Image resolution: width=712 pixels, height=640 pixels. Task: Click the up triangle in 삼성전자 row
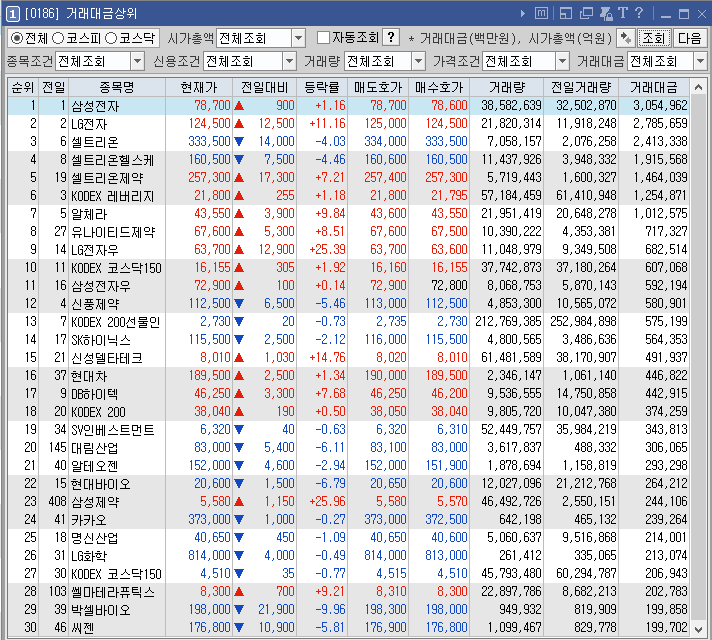pos(239,106)
